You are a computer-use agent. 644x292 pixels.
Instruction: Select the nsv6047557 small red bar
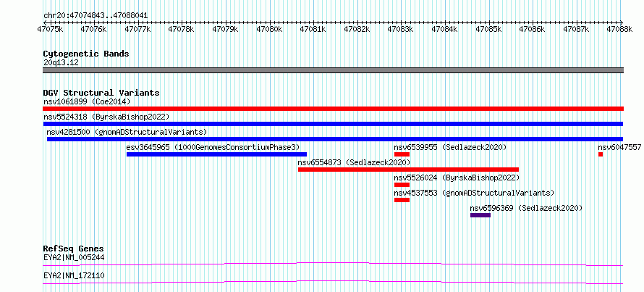coord(601,154)
